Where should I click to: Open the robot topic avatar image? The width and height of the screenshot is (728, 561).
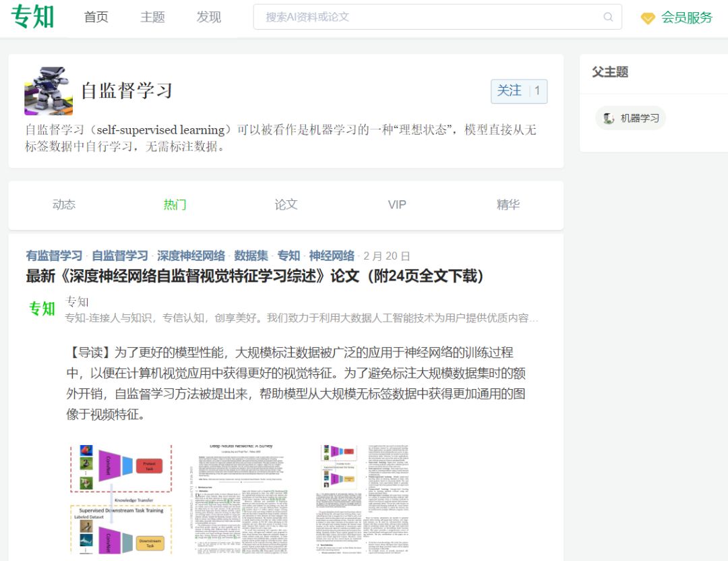49,90
